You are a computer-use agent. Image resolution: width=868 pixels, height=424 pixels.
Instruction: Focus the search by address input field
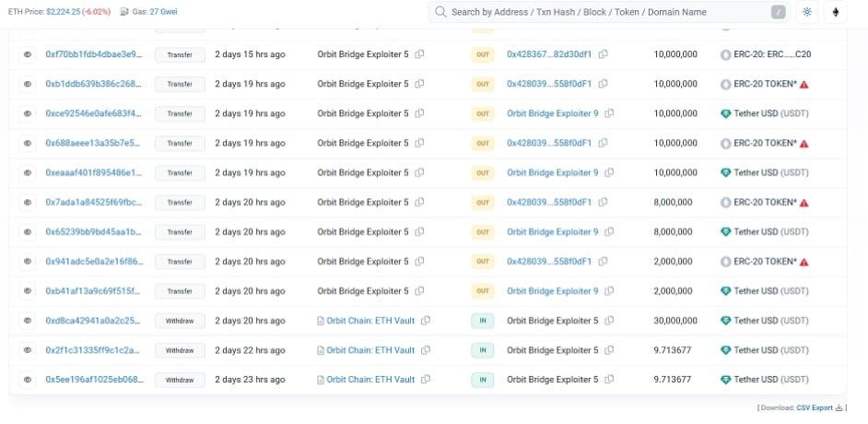(x=609, y=12)
